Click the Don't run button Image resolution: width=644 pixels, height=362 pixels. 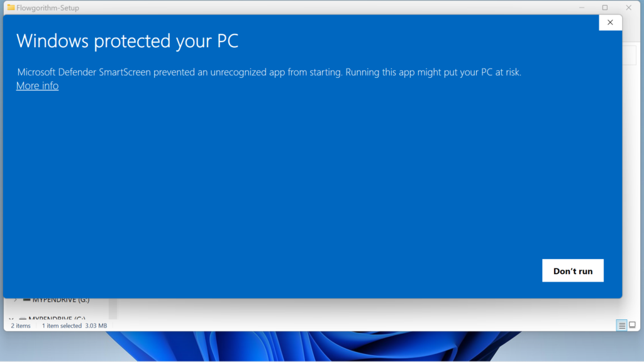pos(572,270)
